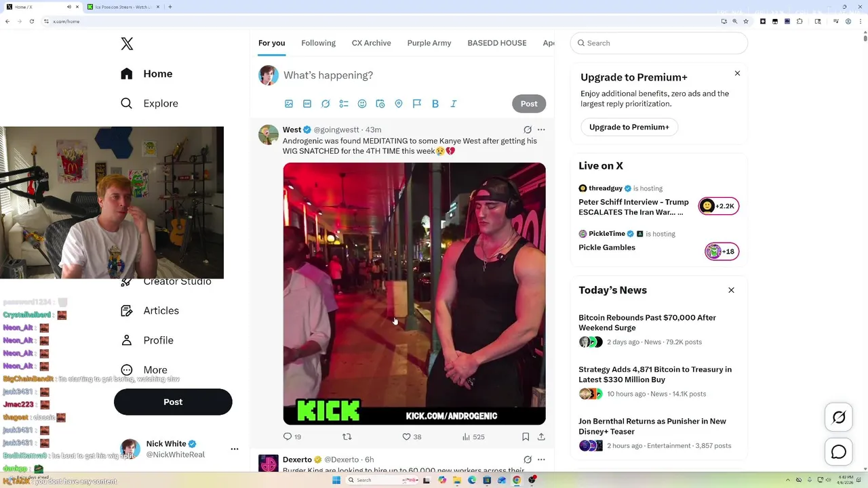Screen dimensions: 868x488
Task: Open account options next to Nick White
Action: pyautogui.click(x=235, y=449)
